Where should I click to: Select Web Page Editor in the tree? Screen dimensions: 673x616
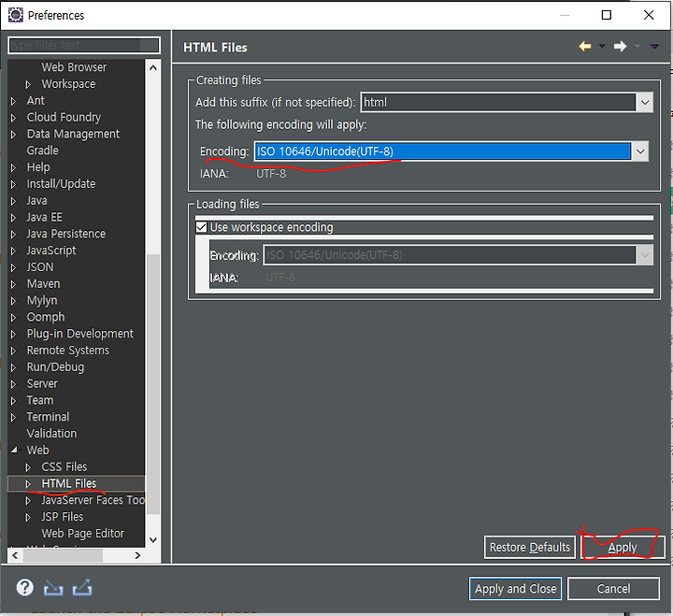coord(83,533)
